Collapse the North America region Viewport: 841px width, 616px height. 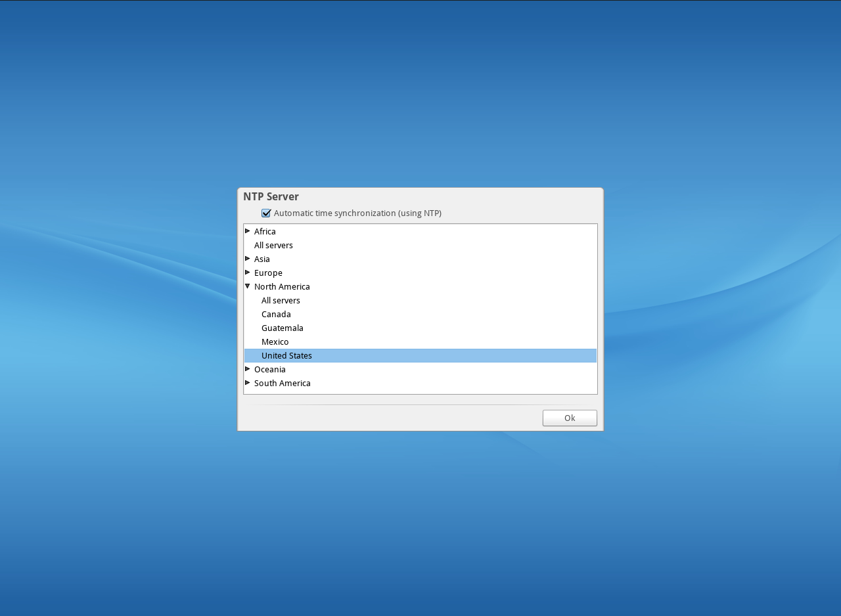(247, 286)
